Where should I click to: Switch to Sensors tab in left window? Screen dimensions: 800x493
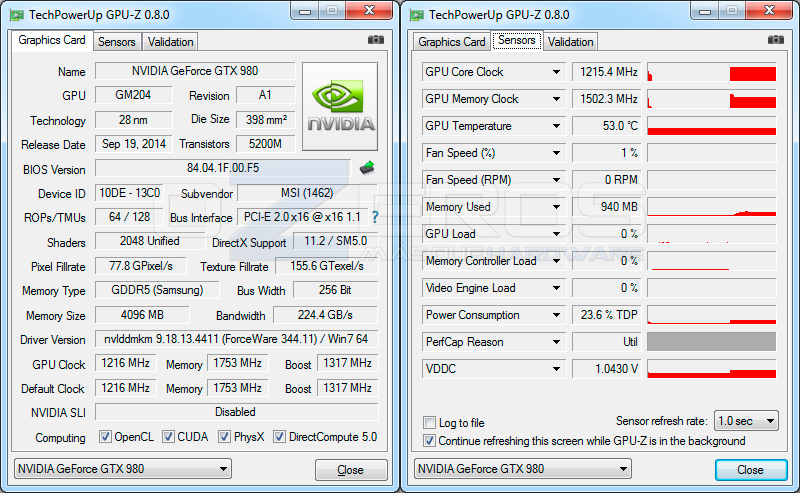coord(117,42)
